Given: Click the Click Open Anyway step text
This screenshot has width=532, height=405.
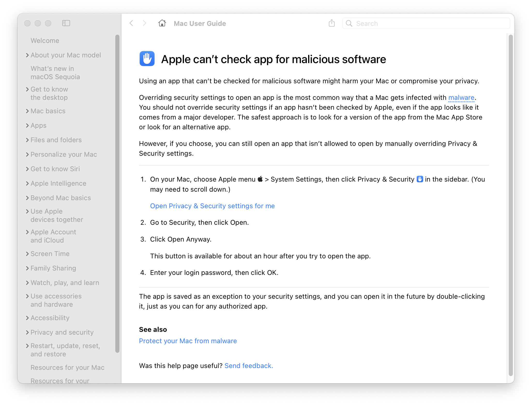Looking at the screenshot, I should pyautogui.click(x=181, y=239).
